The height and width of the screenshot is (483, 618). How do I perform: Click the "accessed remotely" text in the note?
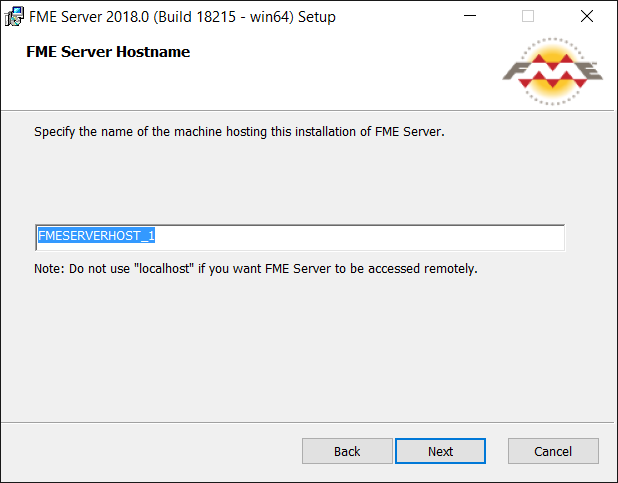click(423, 269)
